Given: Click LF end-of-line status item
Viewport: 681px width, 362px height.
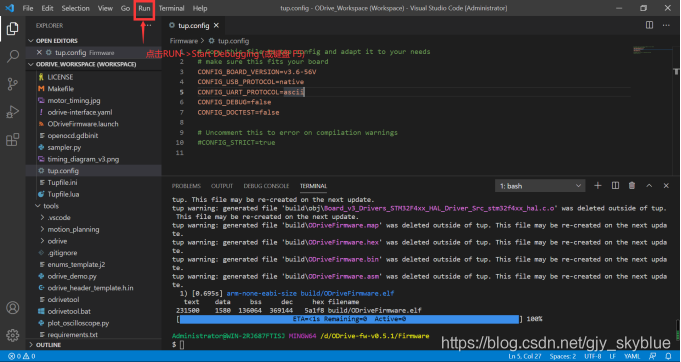Looking at the screenshot, I should pyautogui.click(x=613, y=356).
